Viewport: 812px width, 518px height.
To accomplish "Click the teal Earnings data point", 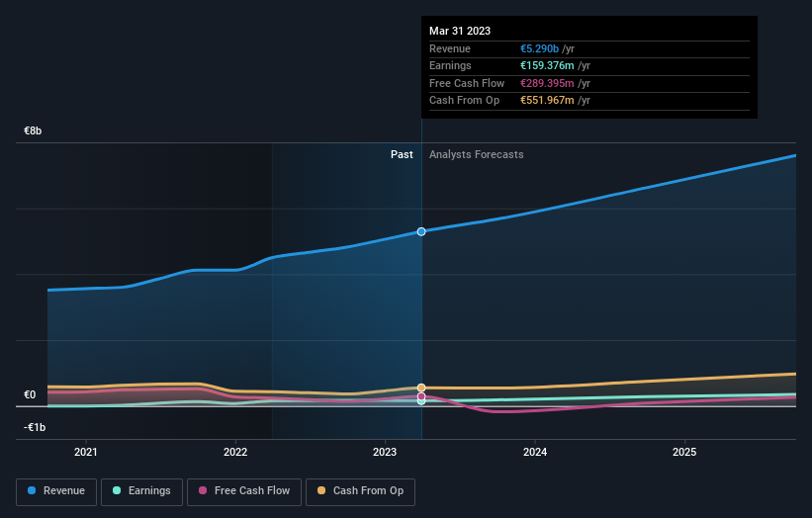I will [421, 401].
